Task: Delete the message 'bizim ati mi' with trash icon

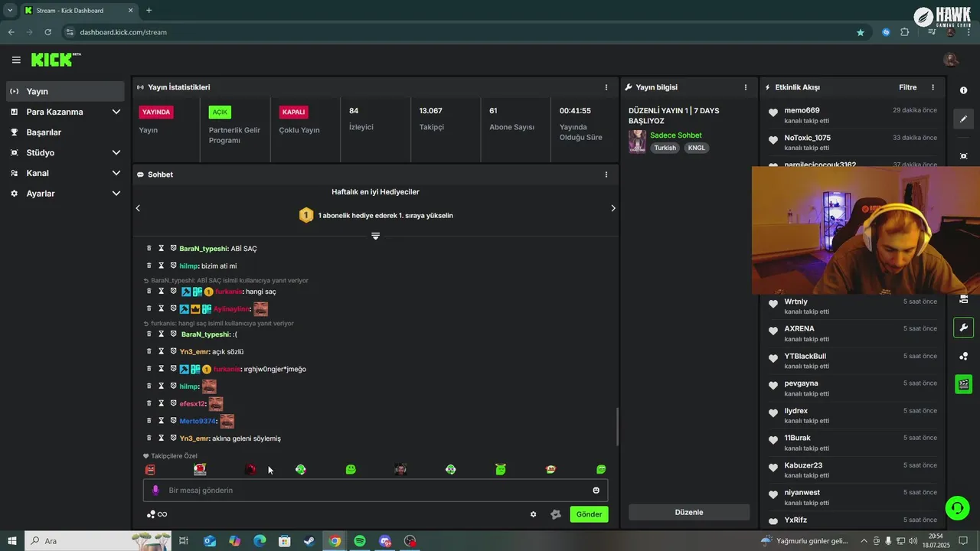Action: click(x=149, y=266)
